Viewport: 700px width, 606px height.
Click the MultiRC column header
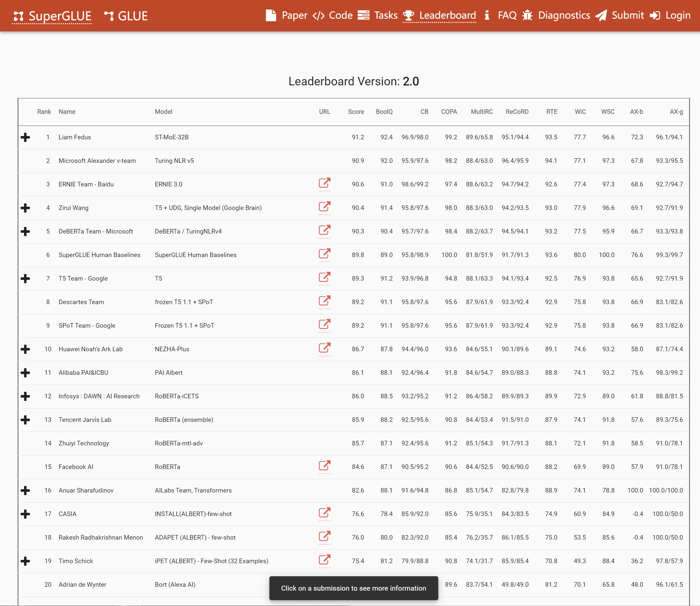click(x=482, y=112)
